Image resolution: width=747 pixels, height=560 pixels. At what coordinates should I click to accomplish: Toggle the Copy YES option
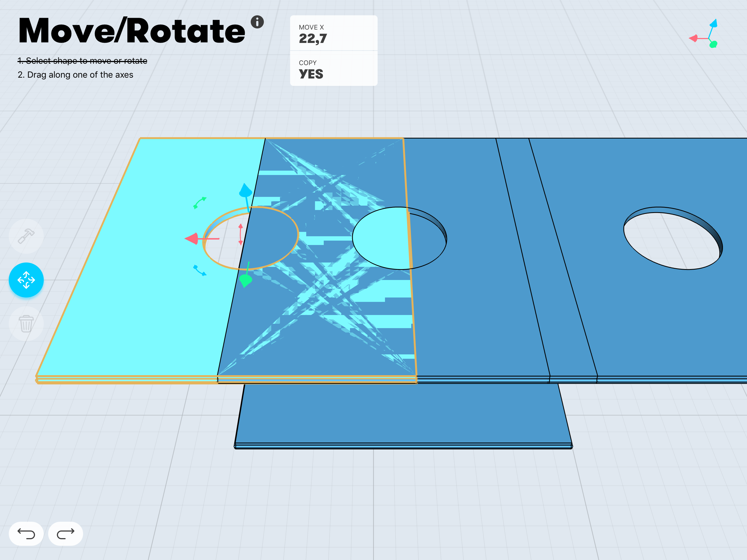pos(334,69)
